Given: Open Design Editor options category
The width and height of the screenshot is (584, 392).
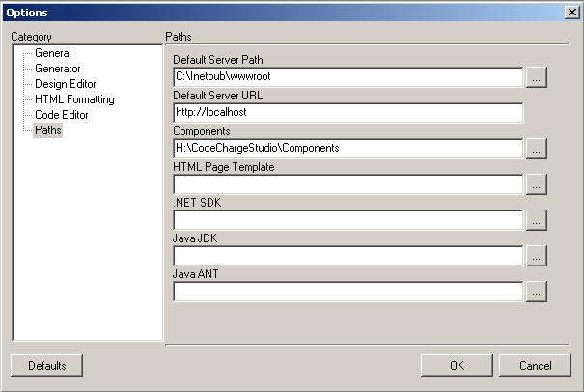Looking at the screenshot, I should (65, 85).
